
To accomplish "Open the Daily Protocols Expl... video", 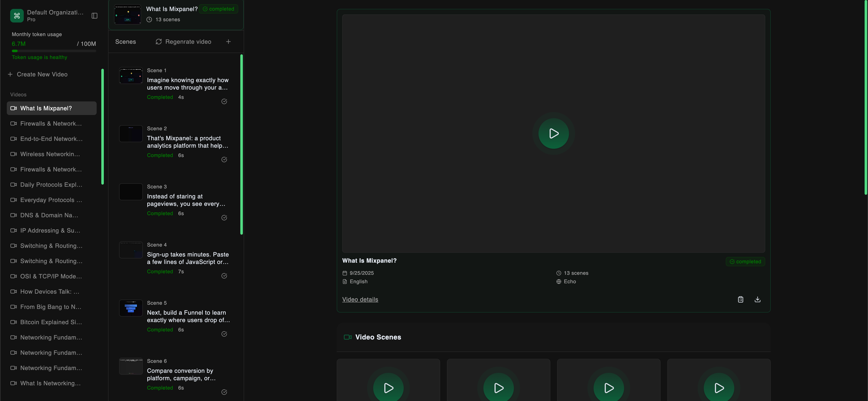I will tap(51, 184).
